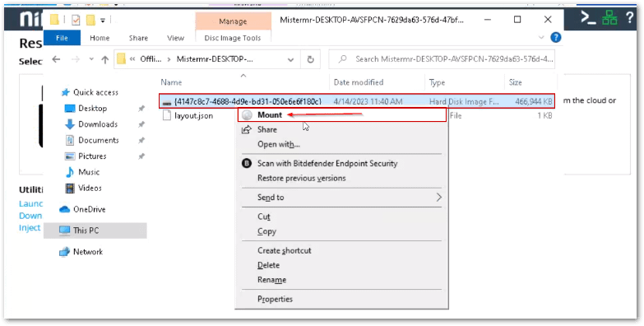The width and height of the screenshot is (644, 326).
Task: Click the question mark in background window header
Action: coord(630,17)
